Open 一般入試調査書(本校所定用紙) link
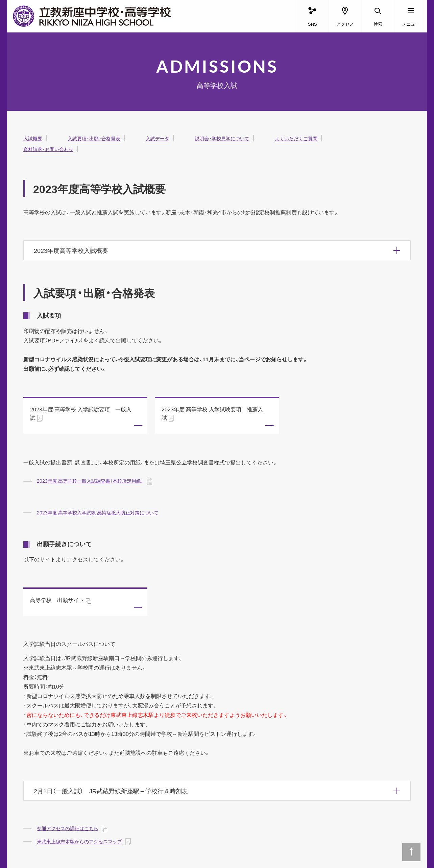The image size is (434, 868). point(90,481)
